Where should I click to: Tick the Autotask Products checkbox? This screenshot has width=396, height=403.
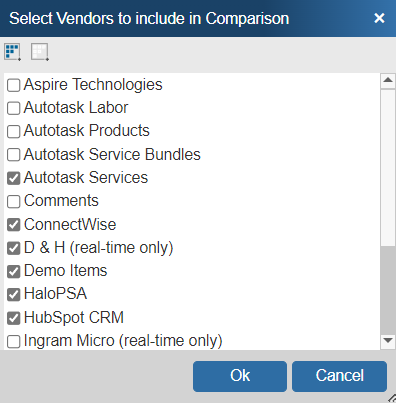[x=14, y=131]
